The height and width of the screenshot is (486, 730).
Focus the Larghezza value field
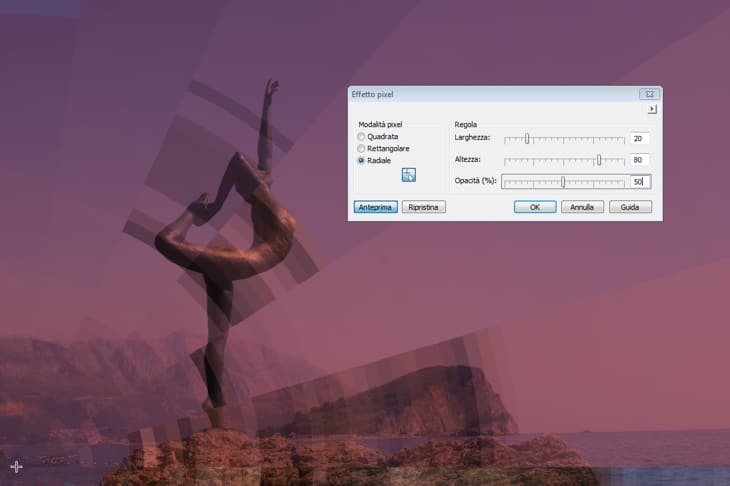pyautogui.click(x=639, y=139)
